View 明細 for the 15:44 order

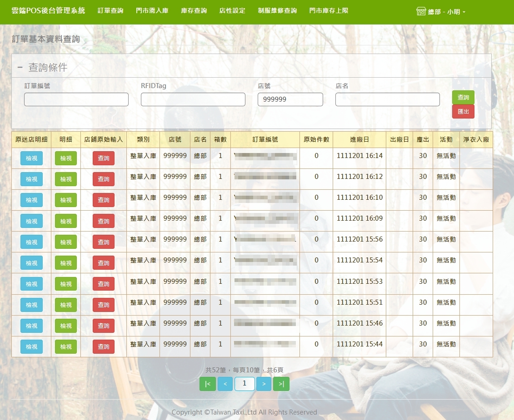click(x=66, y=346)
